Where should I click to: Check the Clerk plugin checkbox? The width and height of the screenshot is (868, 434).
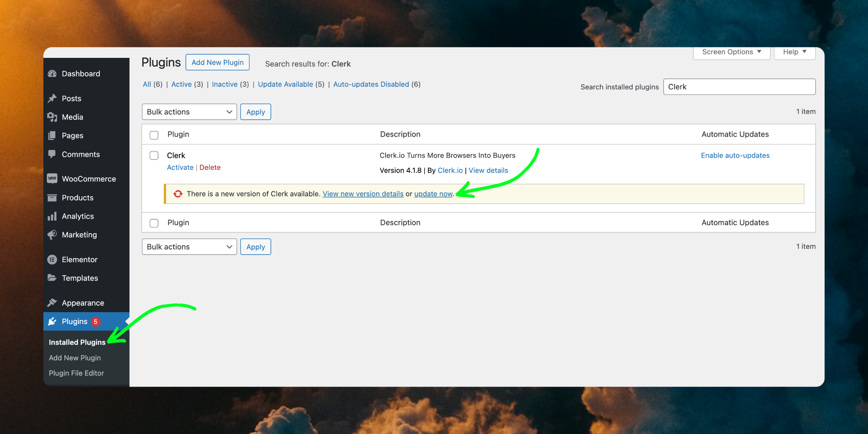click(x=154, y=156)
